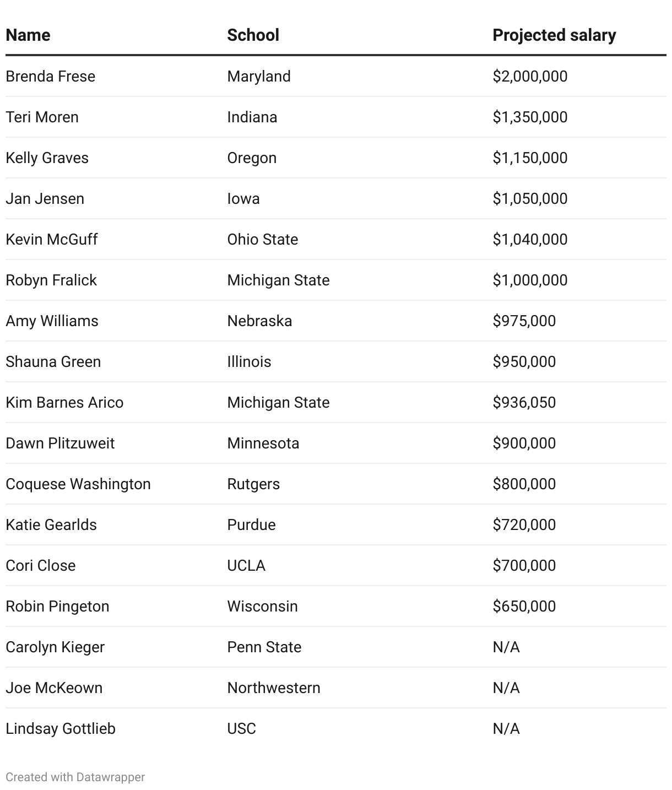Click the Name column header

tap(28, 35)
